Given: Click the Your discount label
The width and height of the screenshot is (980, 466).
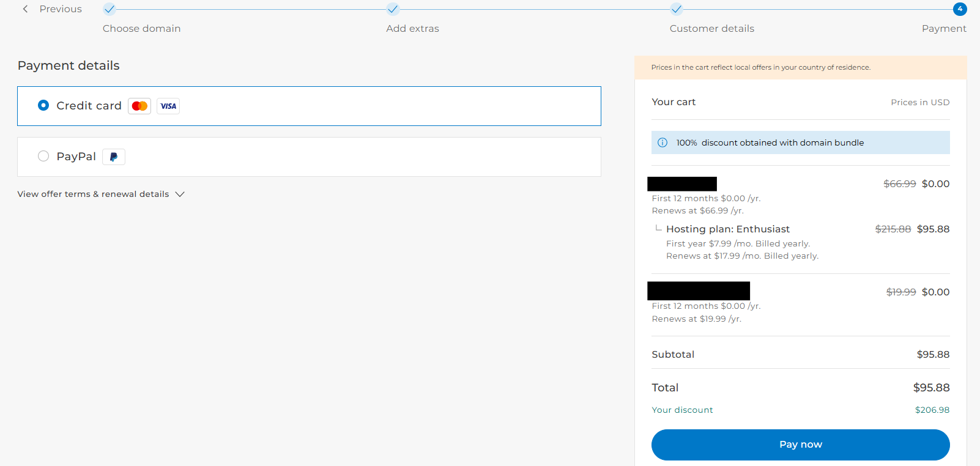Looking at the screenshot, I should pyautogui.click(x=682, y=410).
